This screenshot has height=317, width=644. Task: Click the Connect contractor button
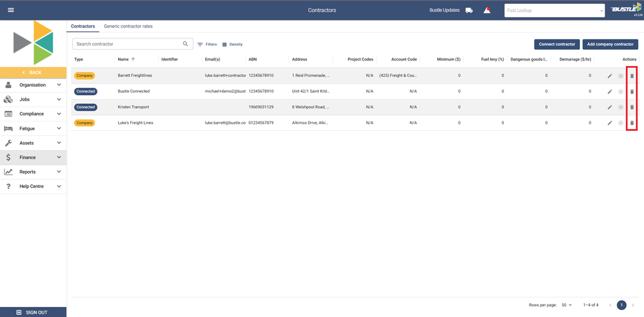(557, 44)
